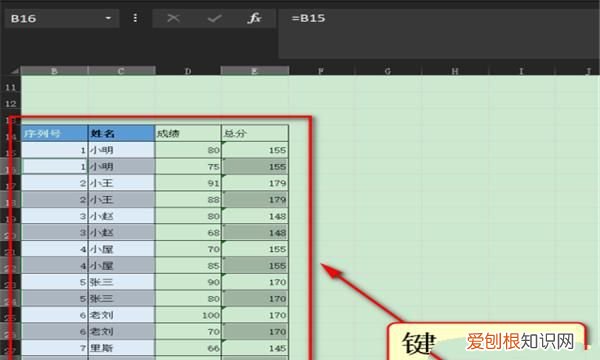
Task: Select column C header
Action: (x=121, y=71)
